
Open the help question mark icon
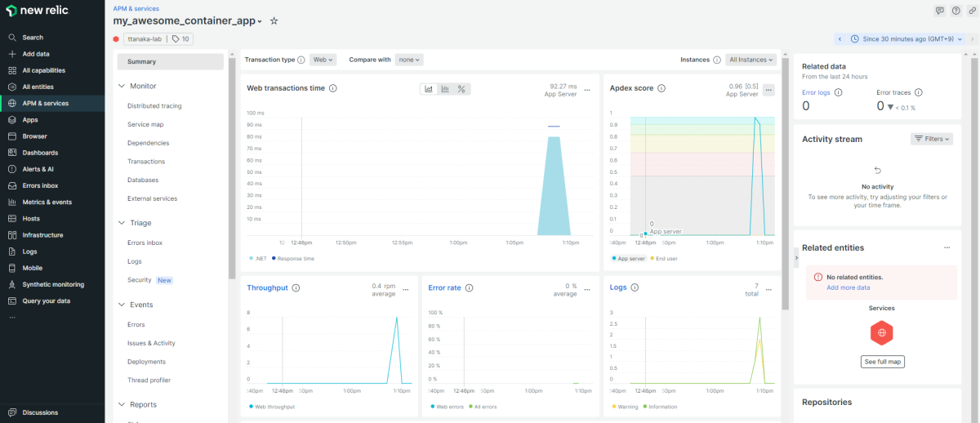click(955, 11)
